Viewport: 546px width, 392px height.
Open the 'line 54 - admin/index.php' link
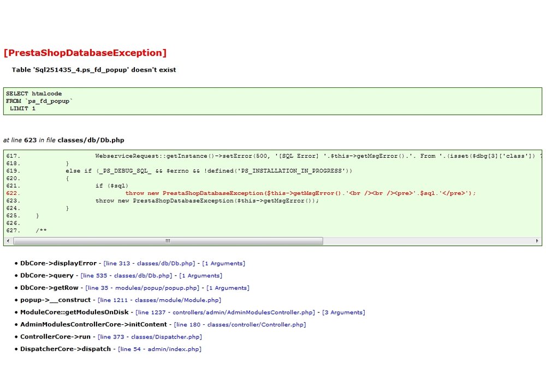(158, 349)
